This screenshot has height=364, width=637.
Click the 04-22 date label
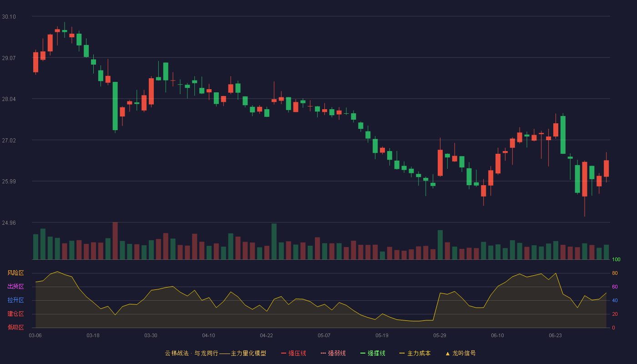pos(266,335)
